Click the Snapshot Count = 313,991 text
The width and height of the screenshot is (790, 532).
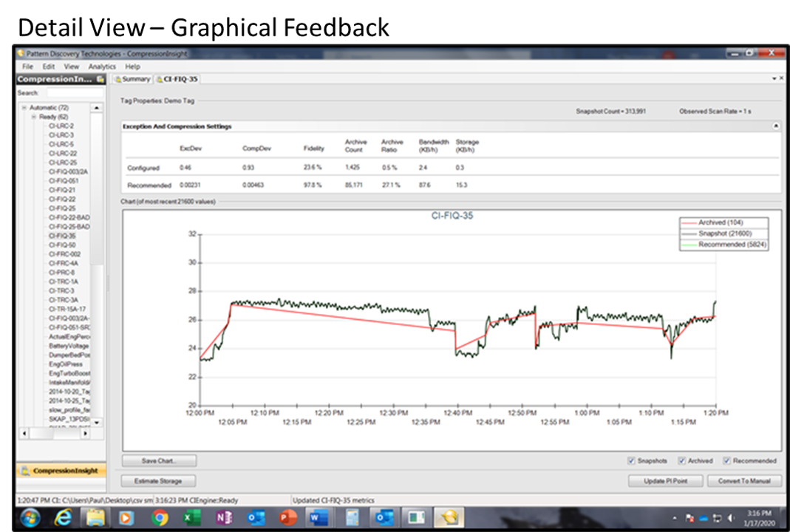[x=610, y=112]
